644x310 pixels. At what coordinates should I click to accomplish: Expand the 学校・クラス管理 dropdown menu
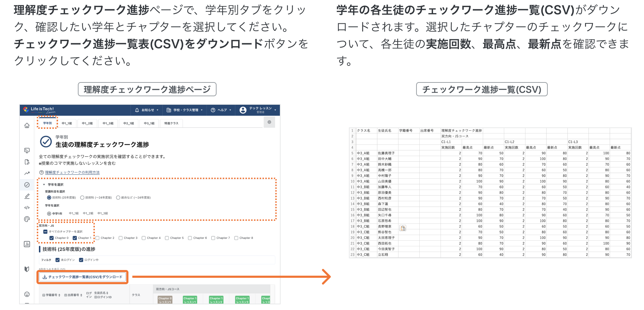click(x=184, y=110)
